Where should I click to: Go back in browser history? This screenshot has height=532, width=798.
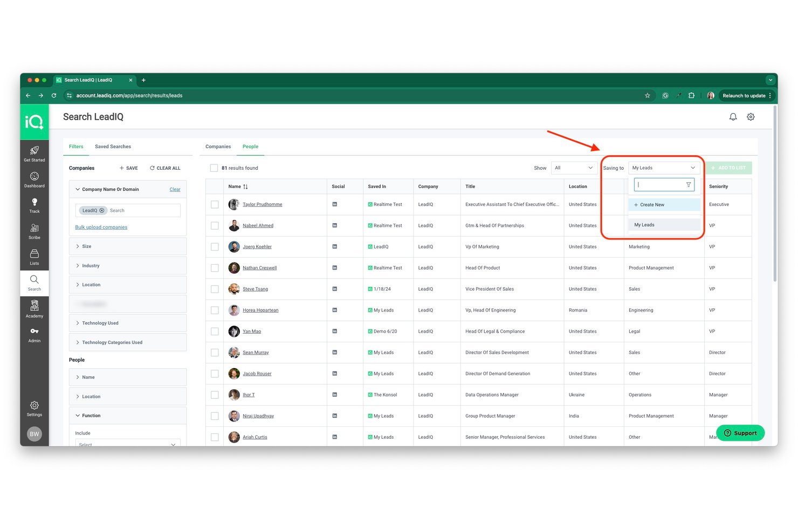(x=28, y=95)
